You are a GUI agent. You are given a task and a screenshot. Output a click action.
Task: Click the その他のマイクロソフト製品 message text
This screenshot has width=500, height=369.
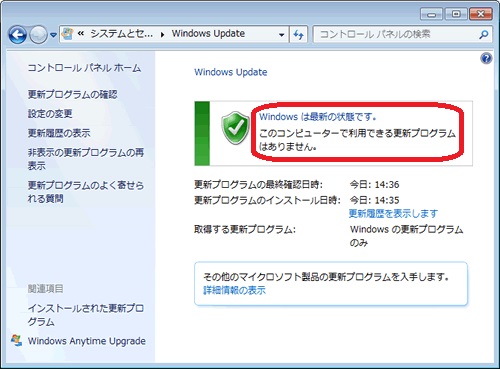(326, 277)
